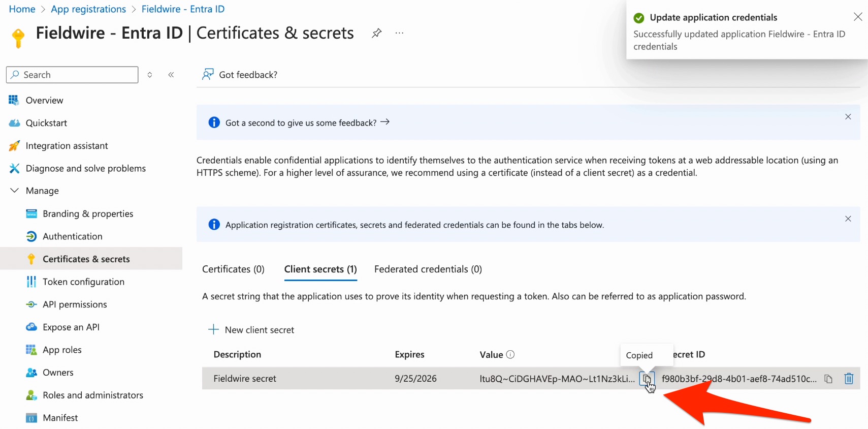868x429 pixels.
Task: Open the feedback survey link
Action: click(308, 122)
